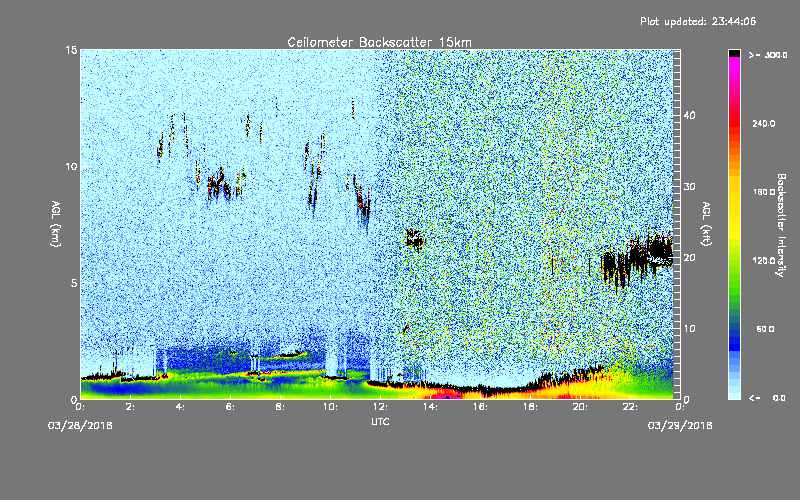This screenshot has width=800, height=500.
Task: Click the 5 km tick on left axis
Action: tap(74, 283)
